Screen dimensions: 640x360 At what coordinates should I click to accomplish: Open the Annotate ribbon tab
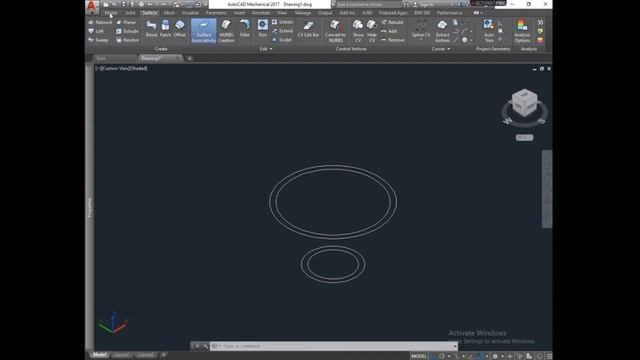pos(261,13)
